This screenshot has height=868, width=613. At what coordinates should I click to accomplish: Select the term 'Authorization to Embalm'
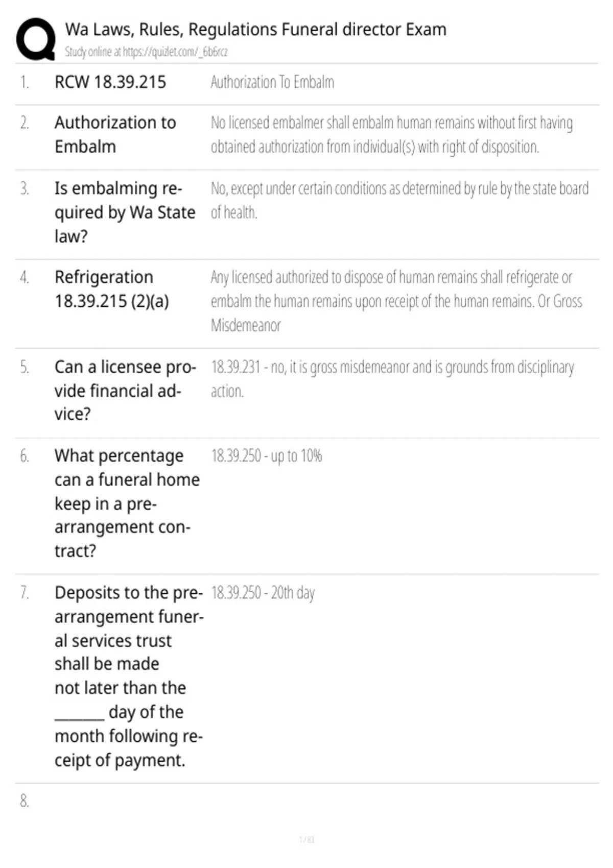coord(115,134)
